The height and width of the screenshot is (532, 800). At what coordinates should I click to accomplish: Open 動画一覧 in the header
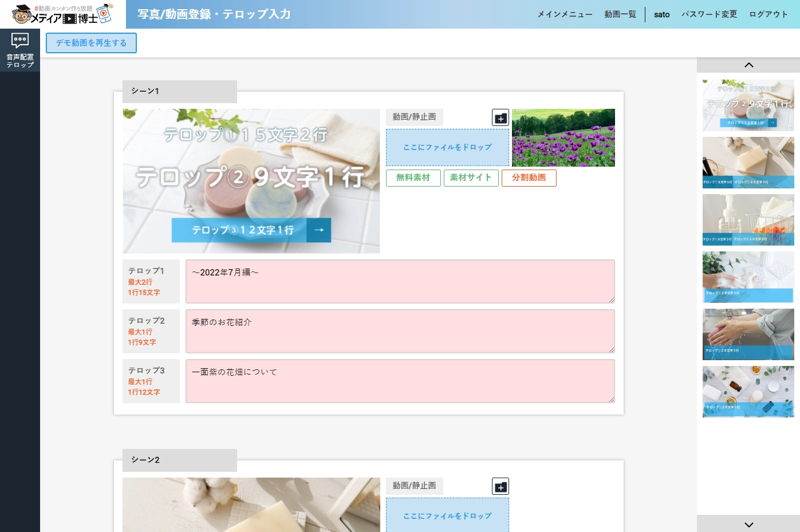[x=620, y=14]
